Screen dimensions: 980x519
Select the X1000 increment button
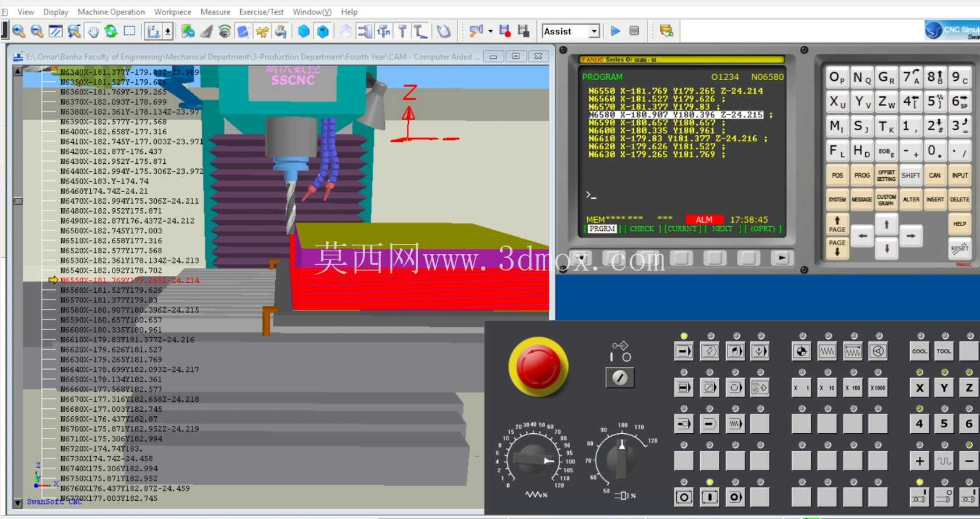coord(878,388)
